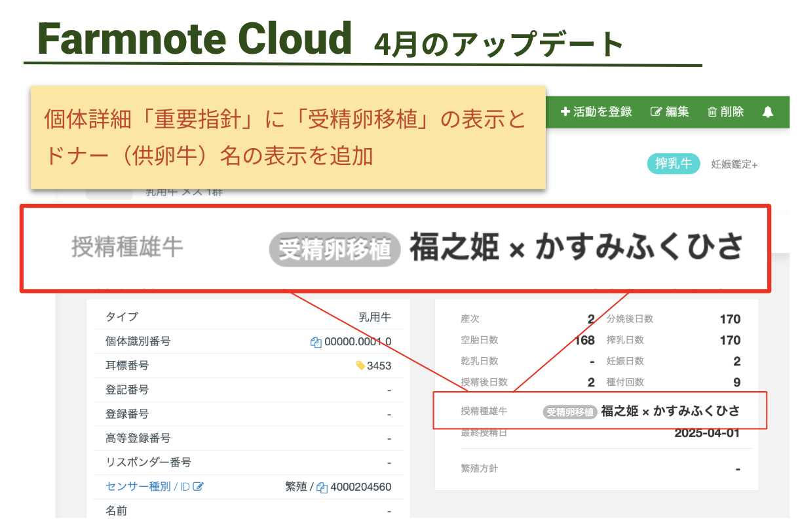
Task: Select the yellow tag icon beside ear tag 3453
Action: (360, 366)
